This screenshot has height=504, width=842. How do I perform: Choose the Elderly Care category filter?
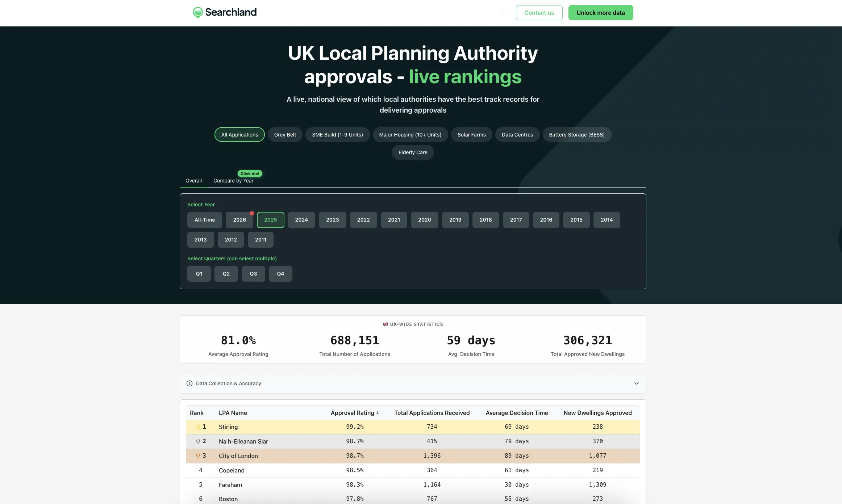click(413, 152)
